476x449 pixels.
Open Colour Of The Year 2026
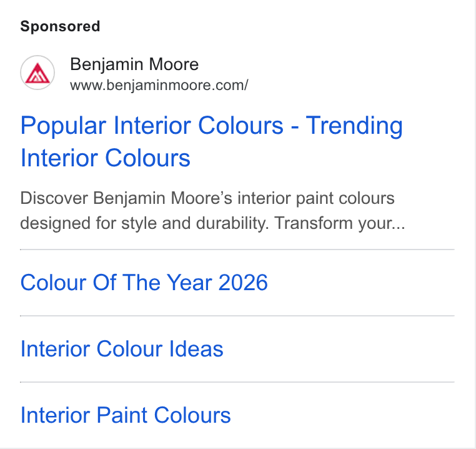point(144,283)
